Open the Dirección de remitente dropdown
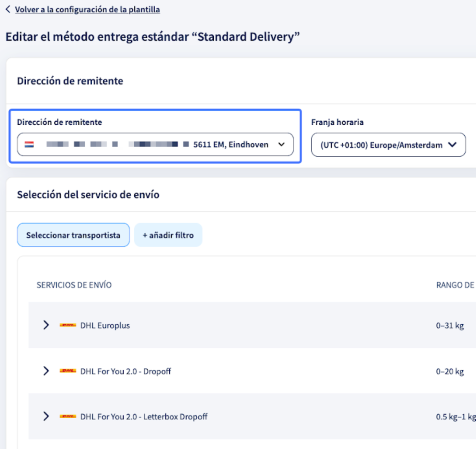Screen dimensions: 476x449 pos(155,145)
